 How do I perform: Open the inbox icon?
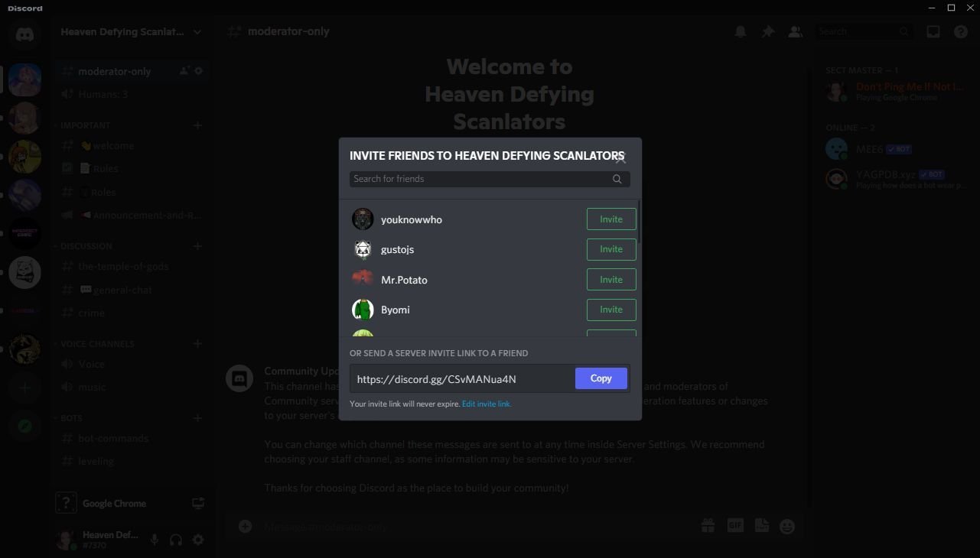pyautogui.click(x=933, y=31)
